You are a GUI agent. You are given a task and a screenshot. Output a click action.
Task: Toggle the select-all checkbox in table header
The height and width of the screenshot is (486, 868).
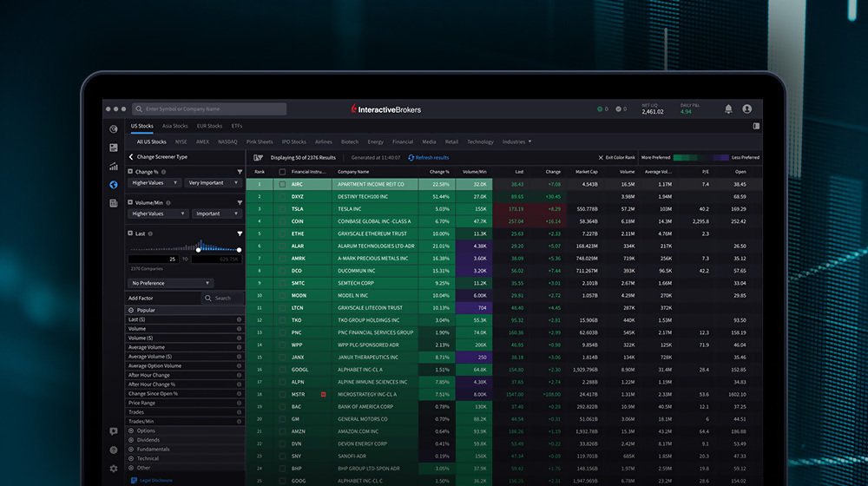click(x=282, y=172)
